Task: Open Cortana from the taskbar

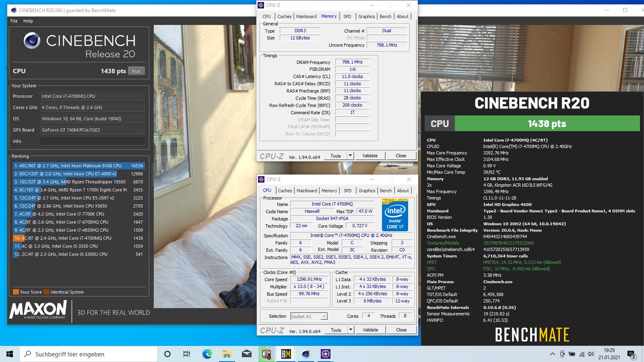Action: (x=167, y=354)
